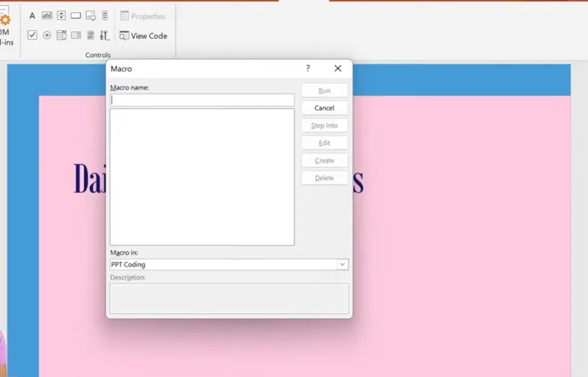Insert an Option Button control

(x=47, y=35)
